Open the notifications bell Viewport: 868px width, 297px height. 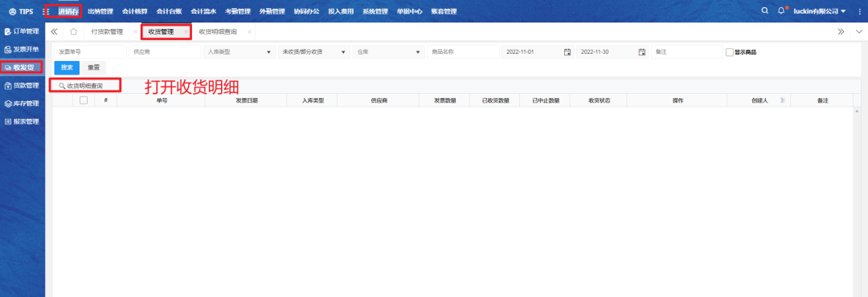[782, 10]
